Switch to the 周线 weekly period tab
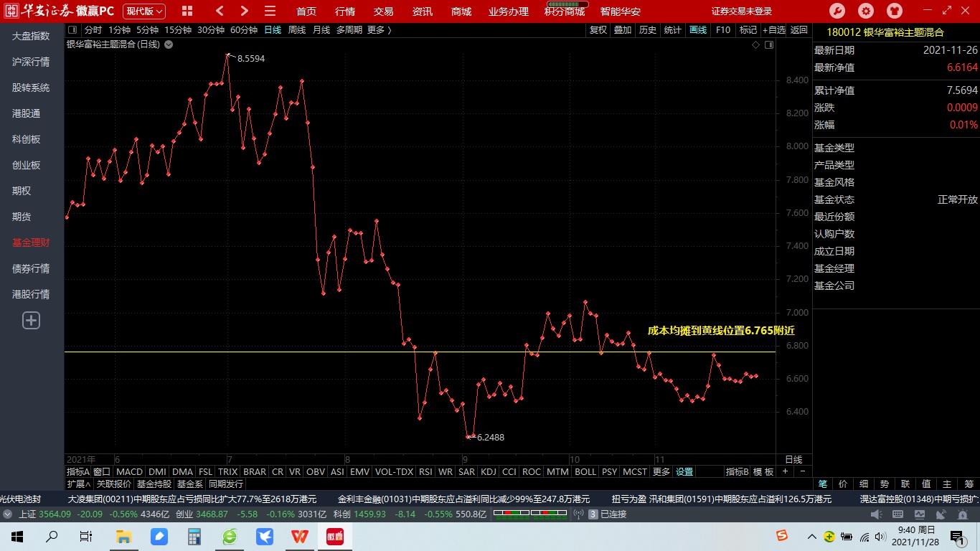980x551 pixels. coord(297,30)
